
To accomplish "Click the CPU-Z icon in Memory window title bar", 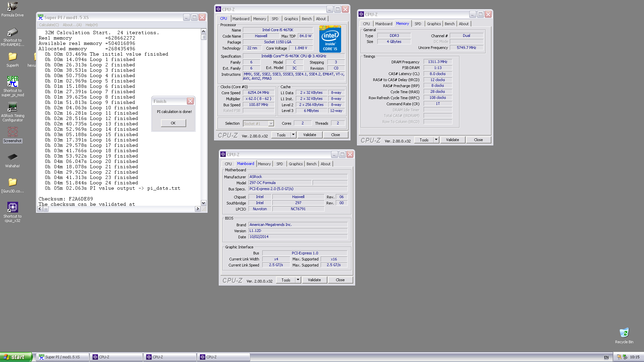I will 361,14.
